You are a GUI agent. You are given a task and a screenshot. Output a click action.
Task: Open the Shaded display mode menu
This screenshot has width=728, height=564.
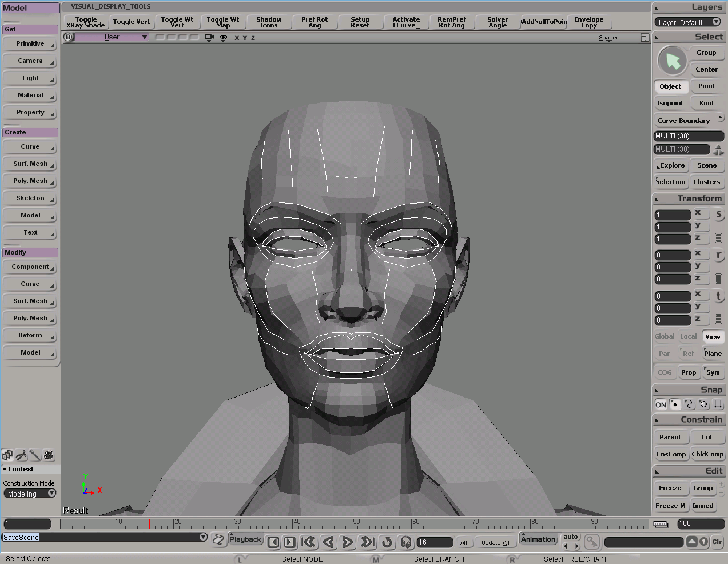(x=608, y=37)
